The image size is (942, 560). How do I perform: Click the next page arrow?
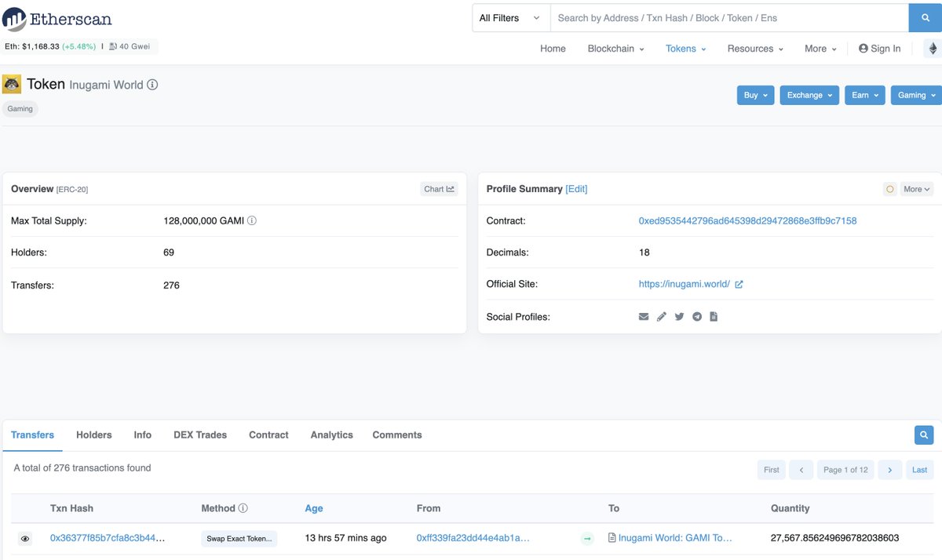pyautogui.click(x=889, y=470)
